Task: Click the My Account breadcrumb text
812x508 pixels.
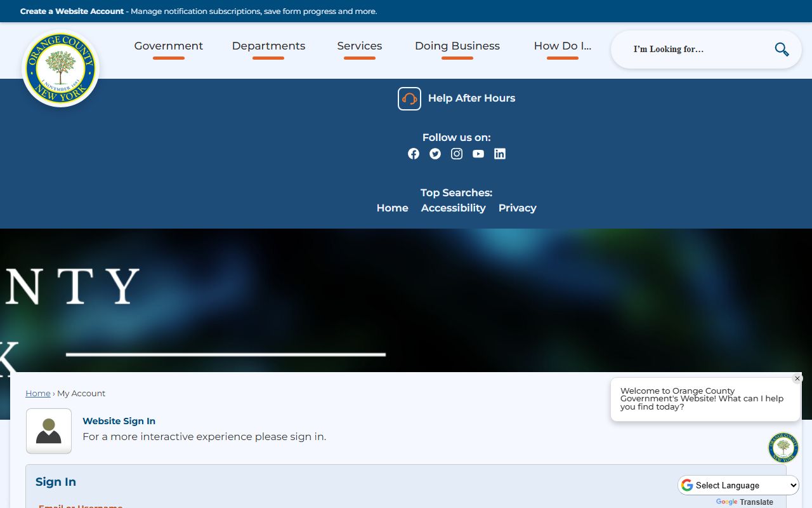Action: pos(81,394)
